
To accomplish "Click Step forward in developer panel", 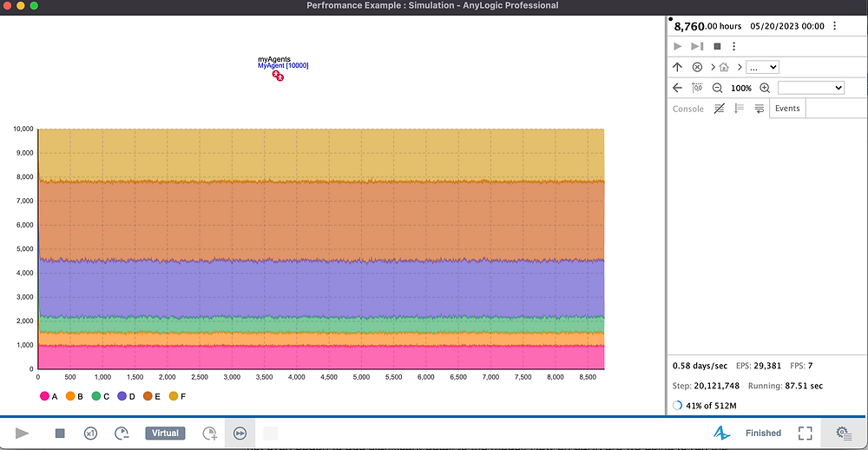I will (697, 47).
